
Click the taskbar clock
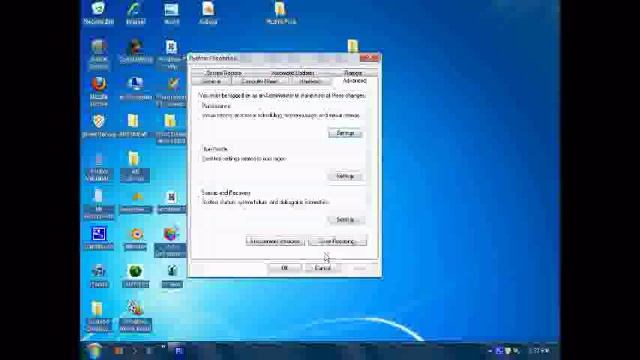pyautogui.click(x=539, y=351)
